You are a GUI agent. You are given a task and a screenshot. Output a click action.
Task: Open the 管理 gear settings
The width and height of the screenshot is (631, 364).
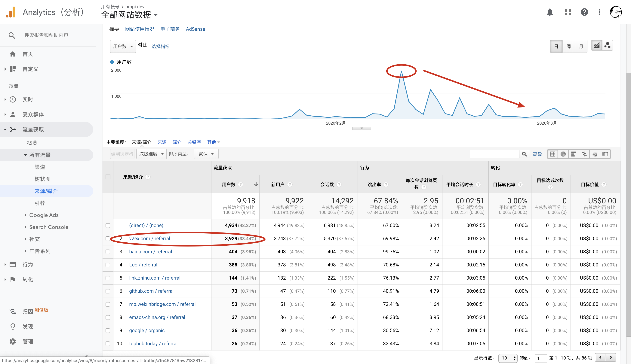tap(13, 341)
